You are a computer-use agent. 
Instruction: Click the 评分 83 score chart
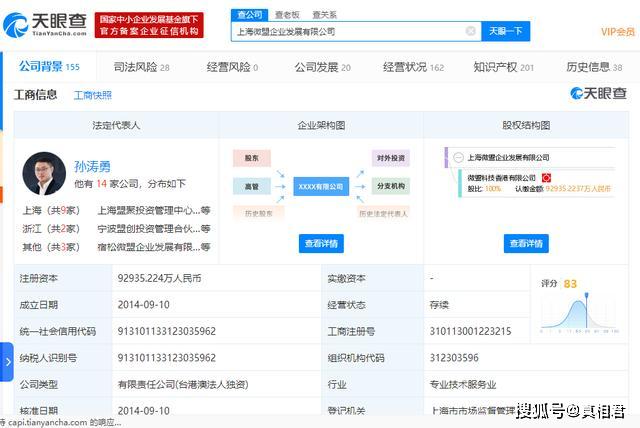click(x=579, y=306)
